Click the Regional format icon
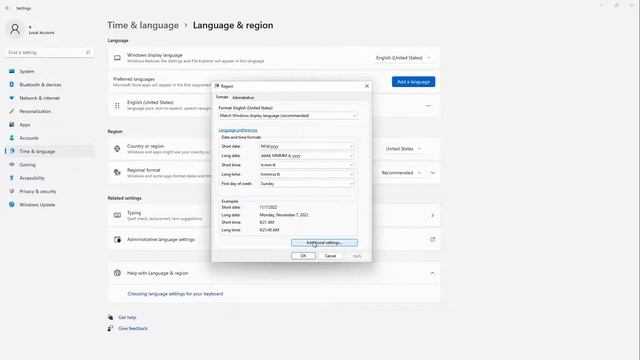Image resolution: width=640 pixels, height=360 pixels. (x=117, y=173)
